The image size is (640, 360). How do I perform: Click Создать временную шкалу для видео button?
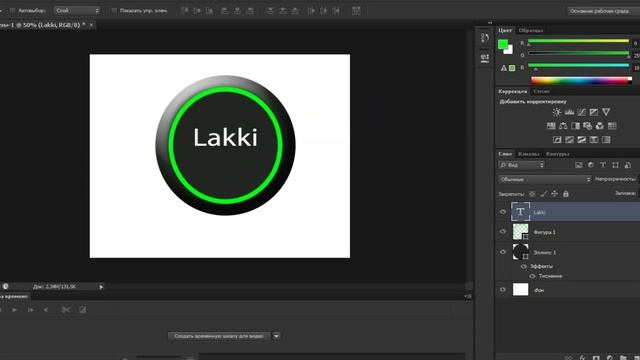(x=219, y=336)
